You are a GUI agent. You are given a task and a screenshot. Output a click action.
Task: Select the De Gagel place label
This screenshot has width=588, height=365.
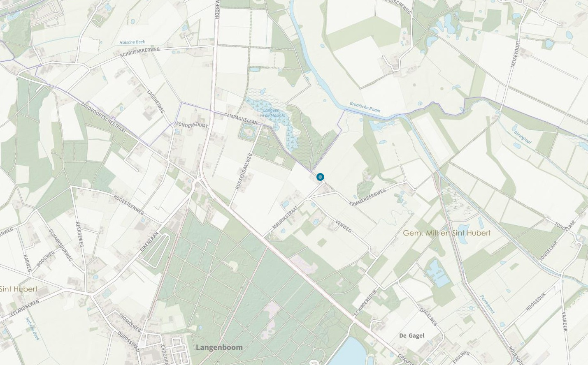(412, 336)
